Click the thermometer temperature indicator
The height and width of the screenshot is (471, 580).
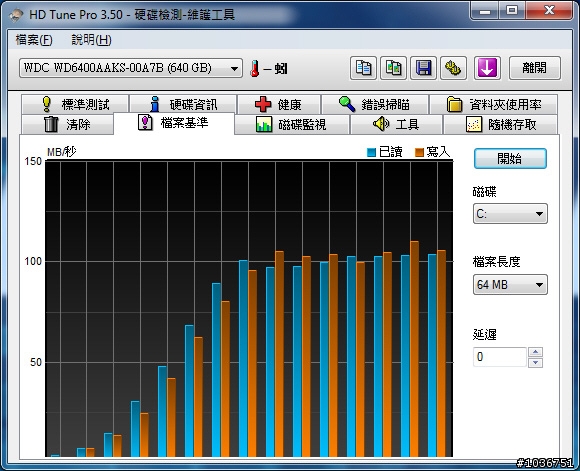click(x=254, y=68)
